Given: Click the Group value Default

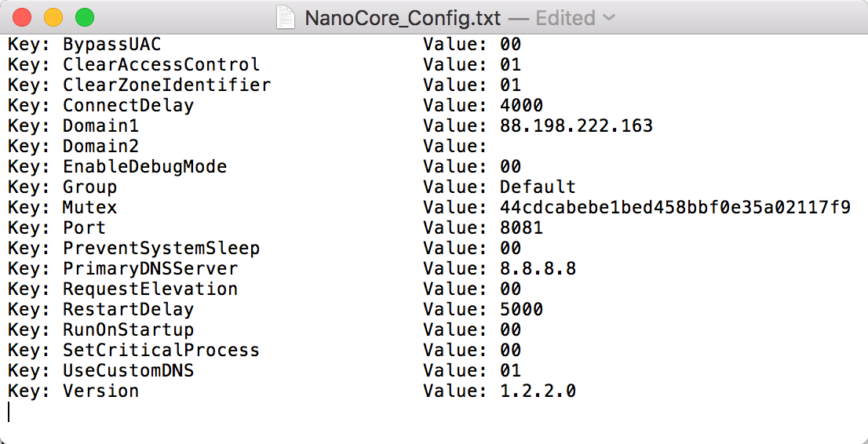Looking at the screenshot, I should 538,187.
